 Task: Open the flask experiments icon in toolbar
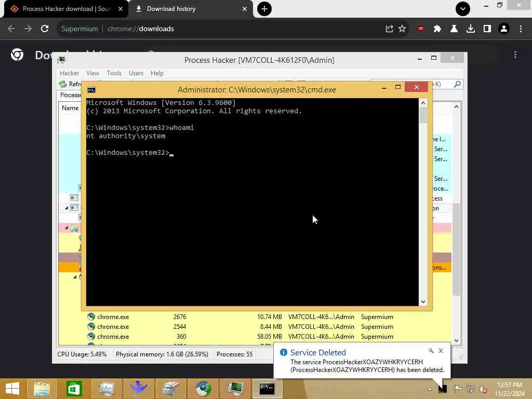(x=454, y=29)
